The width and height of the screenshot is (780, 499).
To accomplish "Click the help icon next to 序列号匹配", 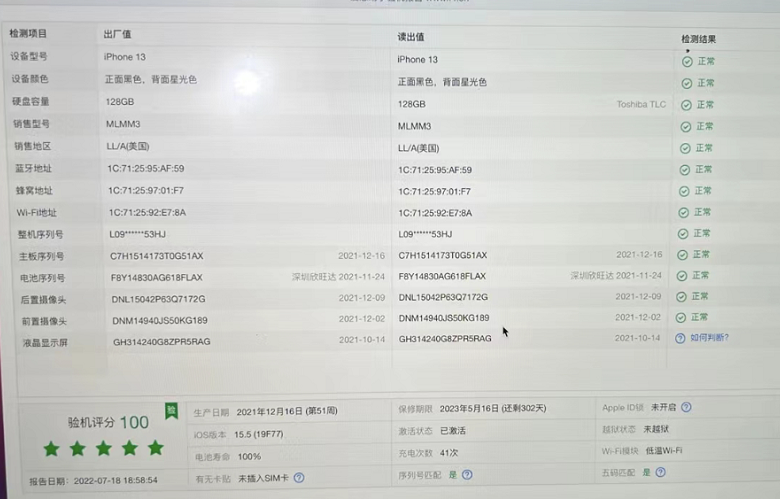I will [467, 475].
